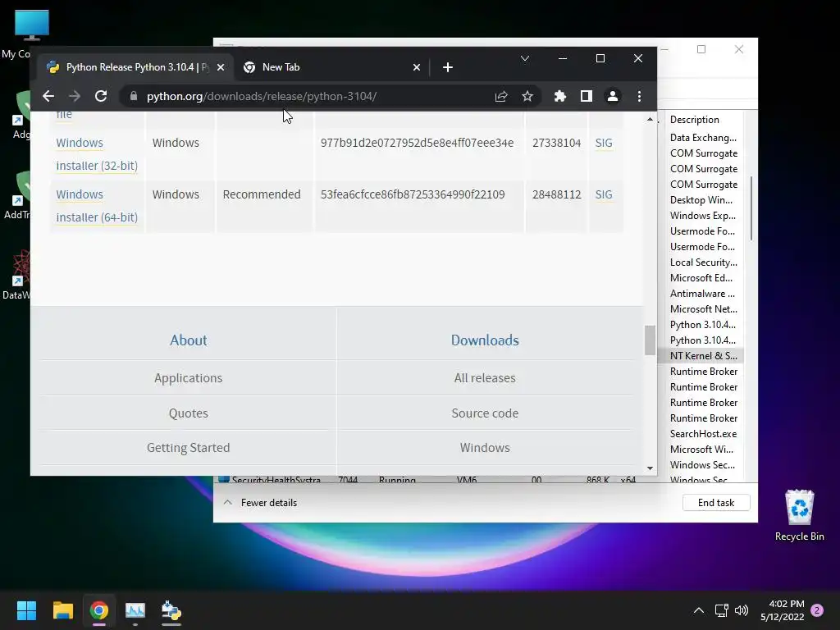Select the 977b91d2e0727952d5e8e4ff07eee34e hash
The height and width of the screenshot is (630, 840).
417,143
